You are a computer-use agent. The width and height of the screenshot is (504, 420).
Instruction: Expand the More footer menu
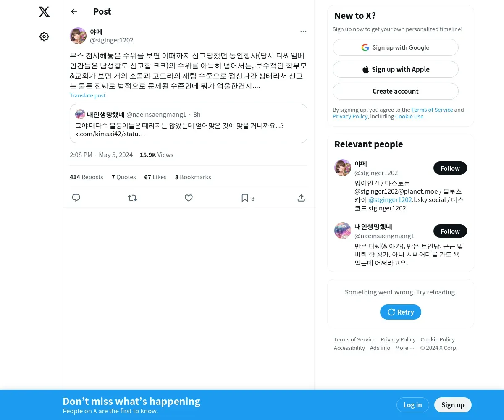click(x=405, y=348)
